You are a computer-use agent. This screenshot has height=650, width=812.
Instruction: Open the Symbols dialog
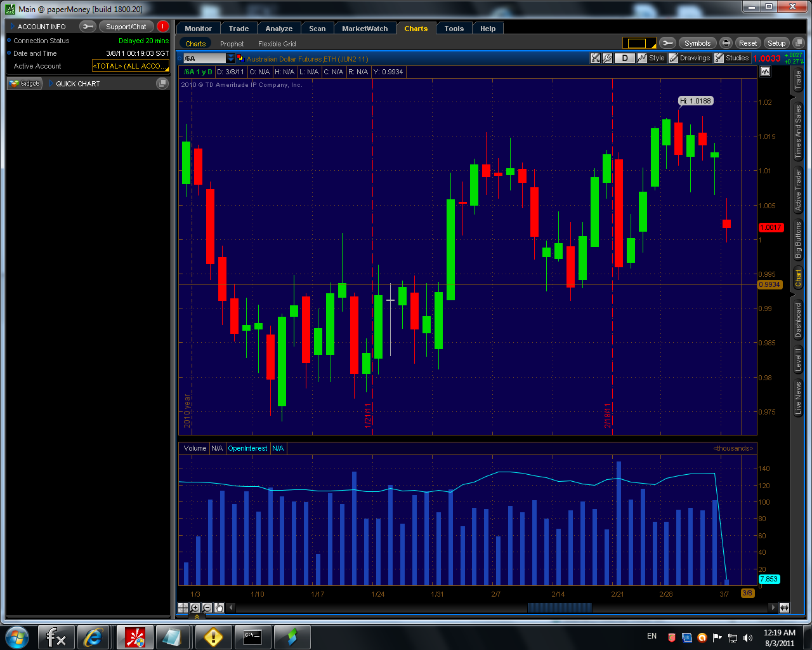[698, 43]
